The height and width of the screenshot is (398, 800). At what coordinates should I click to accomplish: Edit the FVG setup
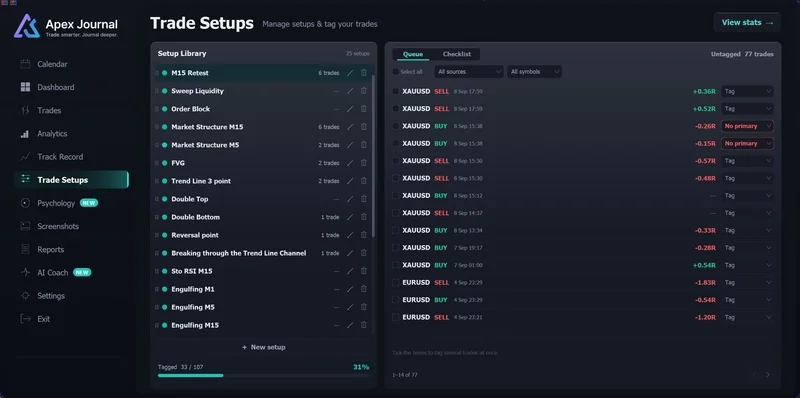click(x=350, y=163)
